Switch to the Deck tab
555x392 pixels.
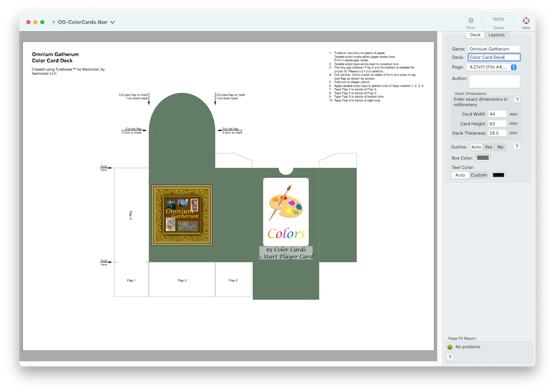tap(475, 35)
